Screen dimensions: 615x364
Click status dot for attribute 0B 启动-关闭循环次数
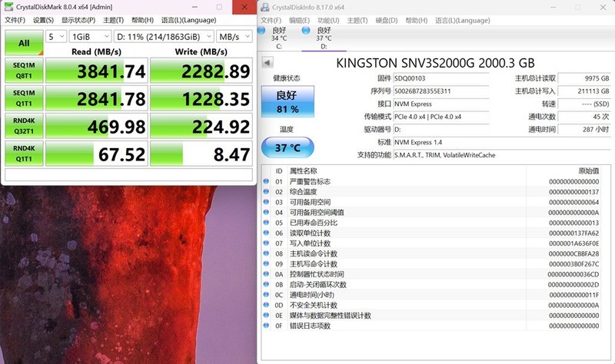266,284
